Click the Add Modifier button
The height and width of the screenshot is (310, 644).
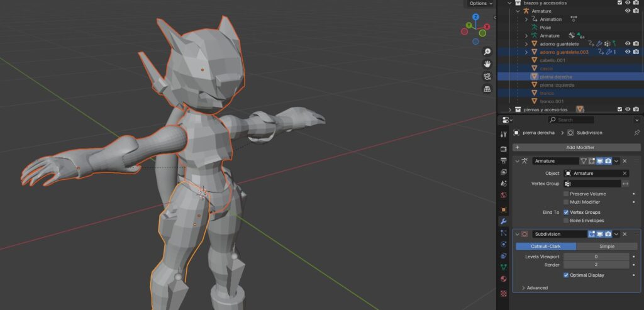(x=576, y=147)
